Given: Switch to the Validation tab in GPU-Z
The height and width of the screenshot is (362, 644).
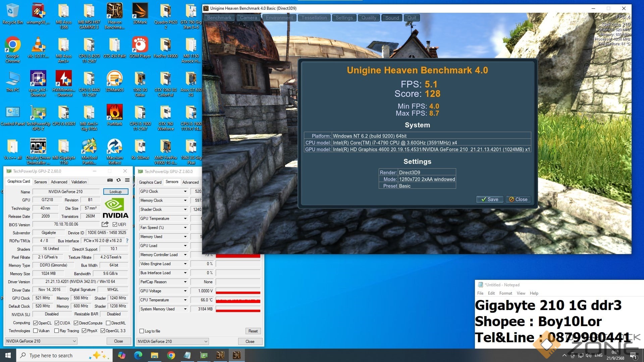Looking at the screenshot, I should click(79, 182).
